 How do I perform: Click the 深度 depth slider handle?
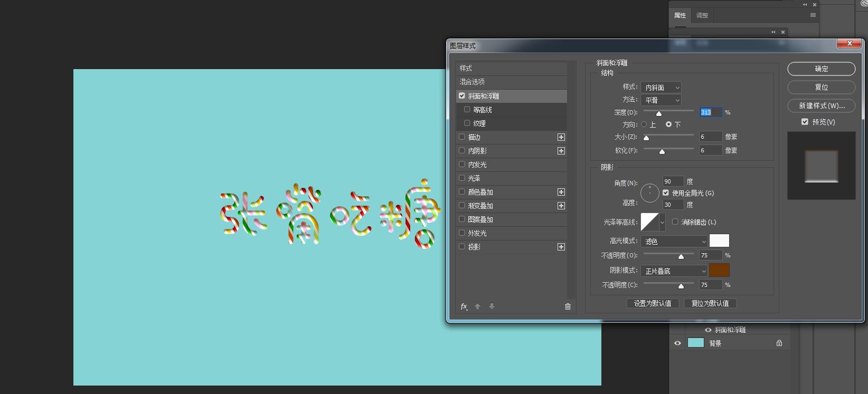tap(658, 113)
